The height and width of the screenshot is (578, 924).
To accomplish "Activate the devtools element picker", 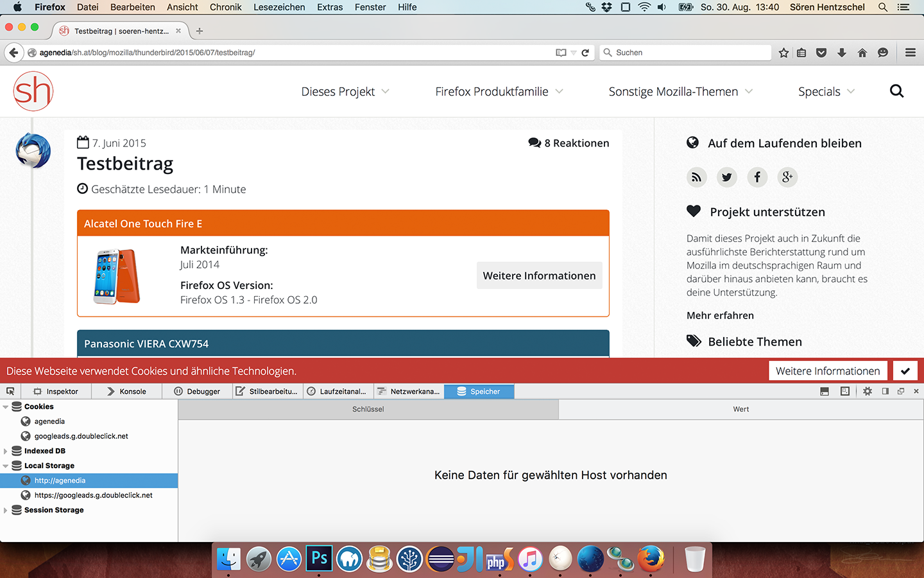I will tap(10, 391).
